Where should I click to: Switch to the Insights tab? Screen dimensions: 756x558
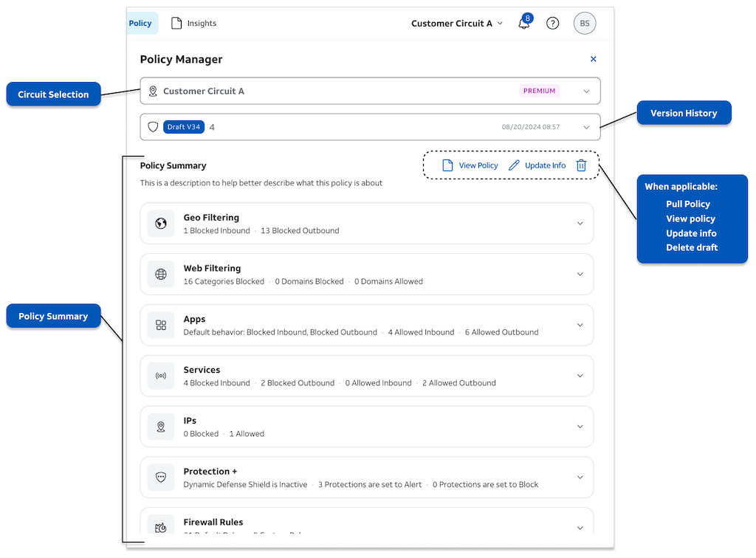coord(193,23)
